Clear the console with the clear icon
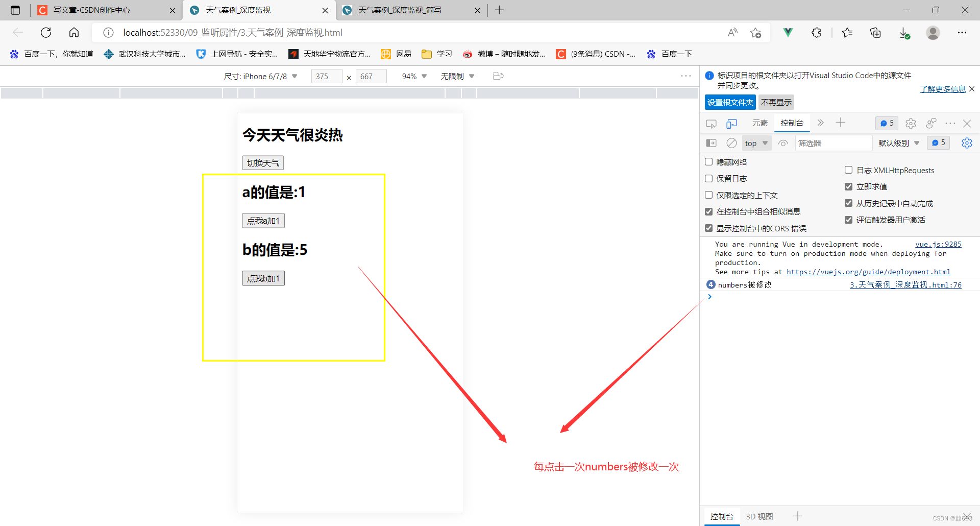Screen dimensions: 980x526 (731, 143)
